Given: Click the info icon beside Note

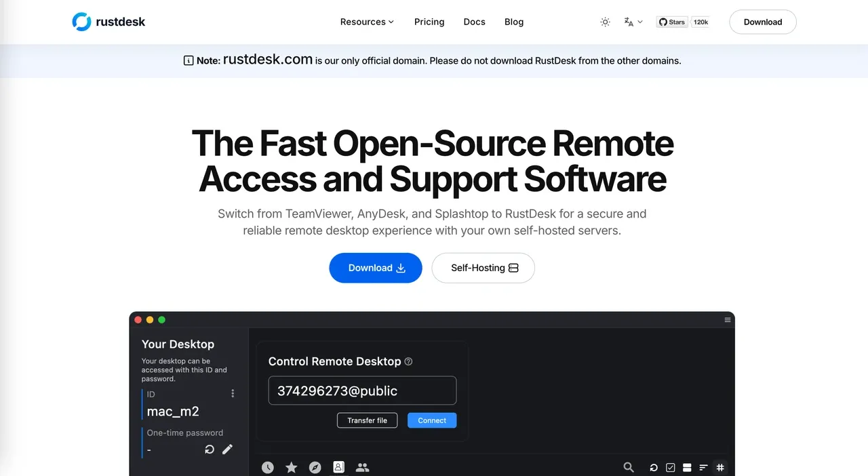Looking at the screenshot, I should point(189,60).
